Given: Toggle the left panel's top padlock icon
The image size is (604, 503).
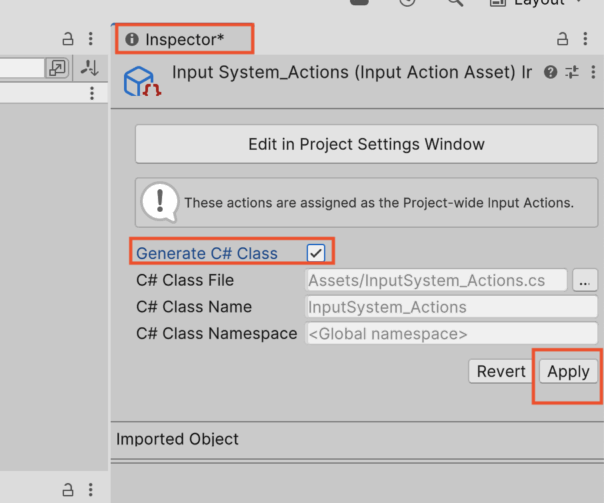Looking at the screenshot, I should 68,39.
